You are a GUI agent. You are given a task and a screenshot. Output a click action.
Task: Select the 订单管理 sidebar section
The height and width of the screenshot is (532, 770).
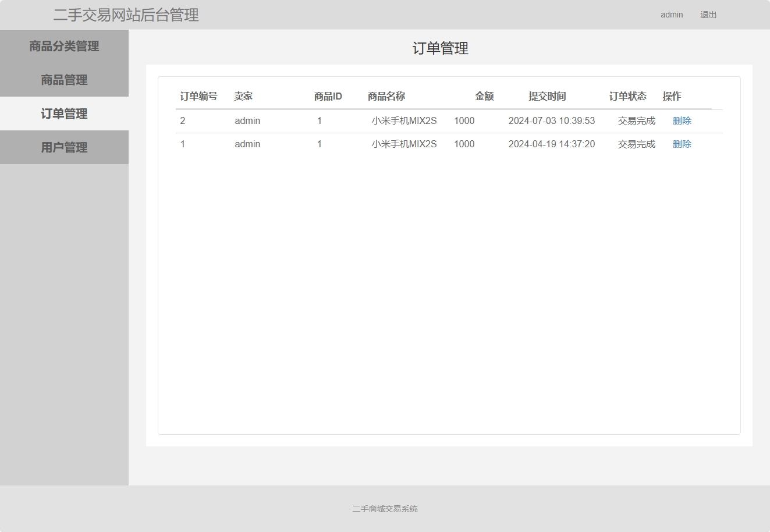point(64,114)
